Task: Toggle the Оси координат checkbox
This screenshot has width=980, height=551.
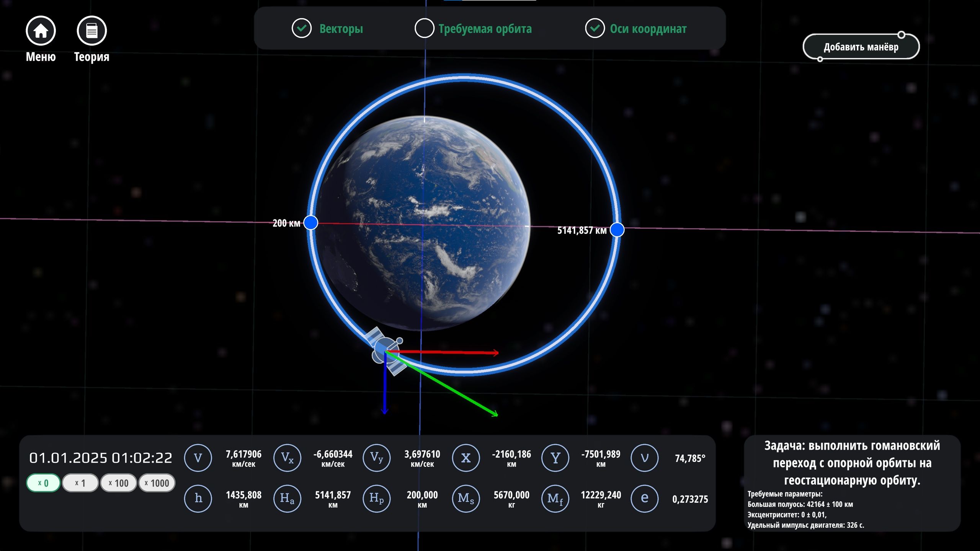Action: coord(595,28)
